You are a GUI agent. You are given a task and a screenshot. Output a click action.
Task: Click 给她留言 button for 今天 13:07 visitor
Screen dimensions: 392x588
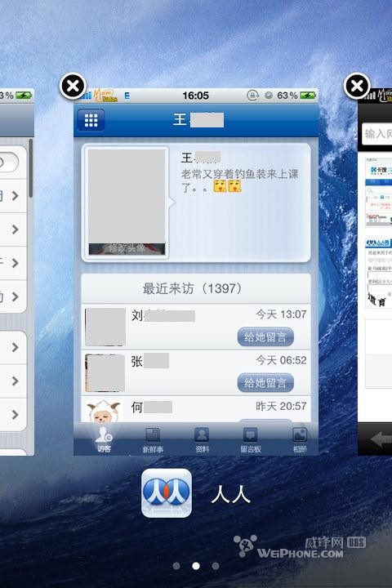click(265, 336)
